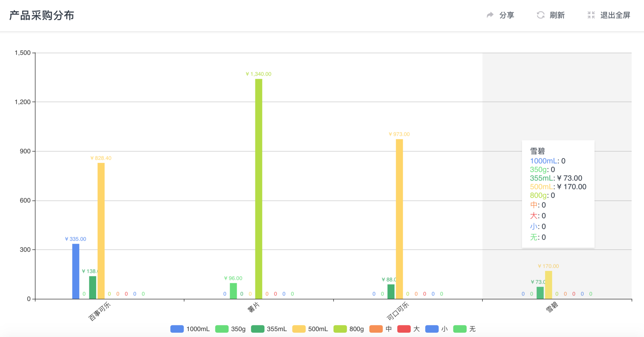Screen dimensions: 644x337
Task: Select the ¥973.00 可口可乐 bar
Action: click(399, 219)
